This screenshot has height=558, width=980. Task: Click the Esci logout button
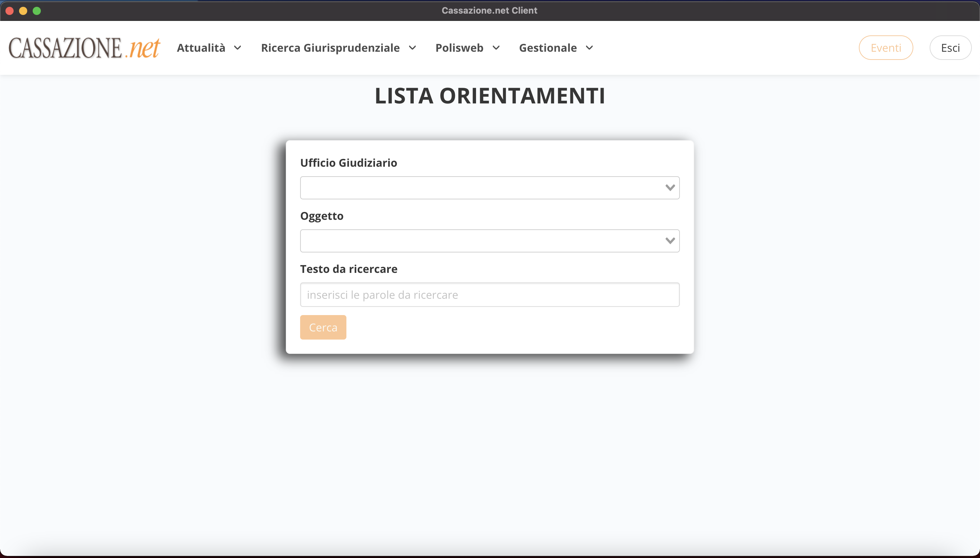point(950,48)
